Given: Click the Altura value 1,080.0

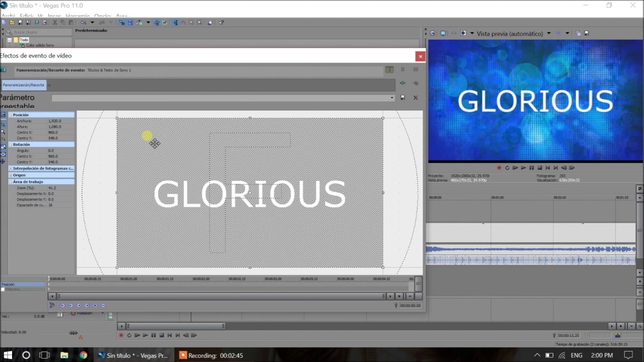Looking at the screenshot, I should [54, 127].
